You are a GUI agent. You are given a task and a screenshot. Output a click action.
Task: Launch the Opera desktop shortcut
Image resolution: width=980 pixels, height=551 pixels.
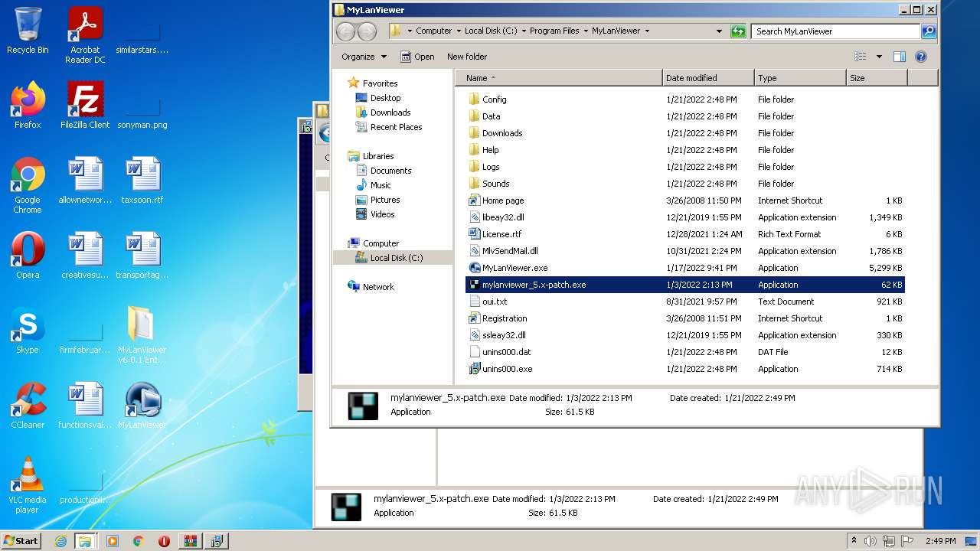pyautogui.click(x=28, y=256)
